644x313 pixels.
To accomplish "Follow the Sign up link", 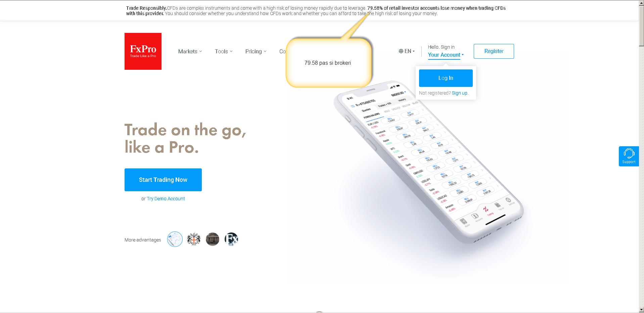I will (460, 93).
